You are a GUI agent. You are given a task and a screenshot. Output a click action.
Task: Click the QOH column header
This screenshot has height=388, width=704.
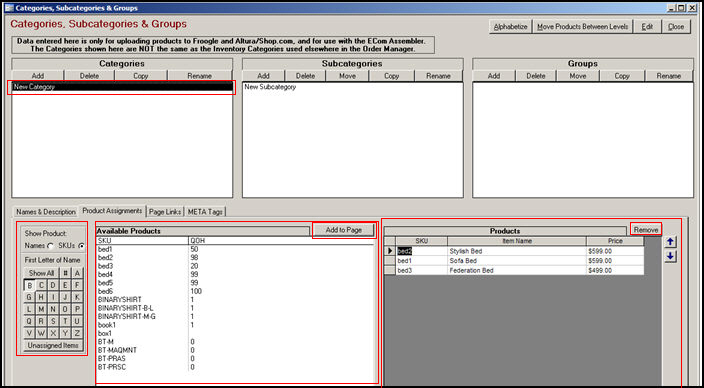[281, 241]
